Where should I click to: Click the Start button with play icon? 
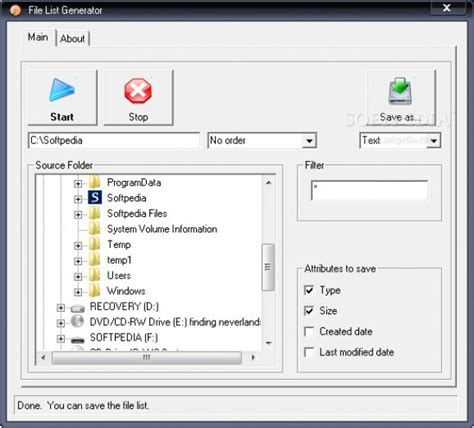[x=62, y=97]
